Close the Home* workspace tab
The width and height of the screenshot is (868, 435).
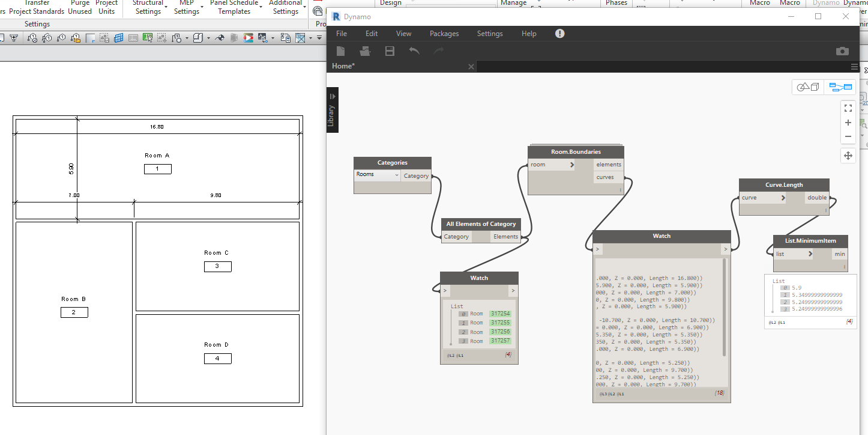tap(471, 67)
